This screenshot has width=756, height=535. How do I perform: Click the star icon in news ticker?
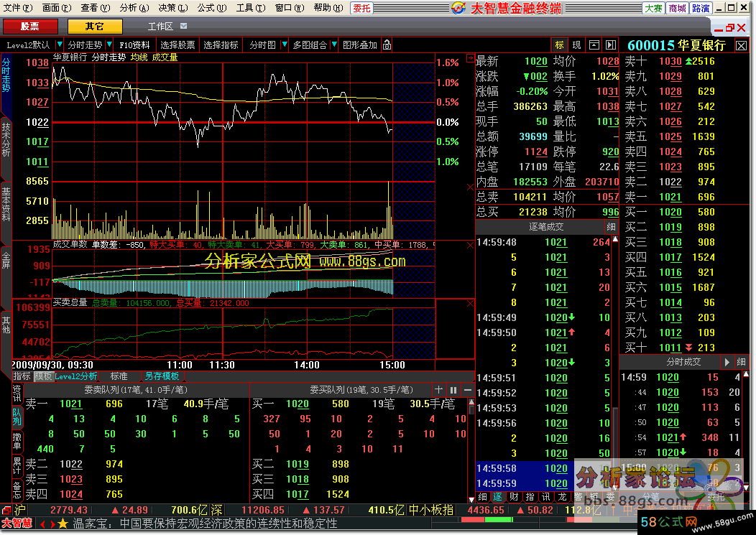[x=63, y=524]
